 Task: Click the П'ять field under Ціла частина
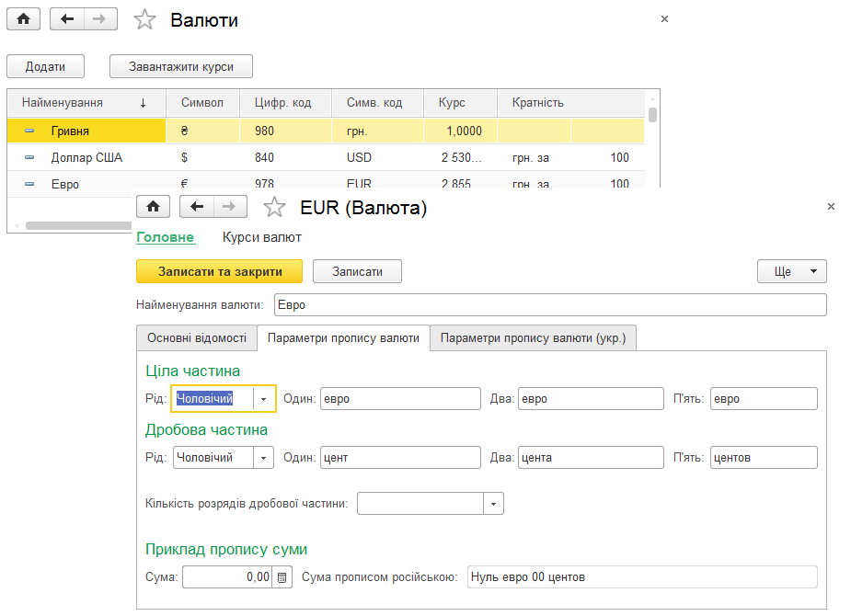(x=764, y=399)
